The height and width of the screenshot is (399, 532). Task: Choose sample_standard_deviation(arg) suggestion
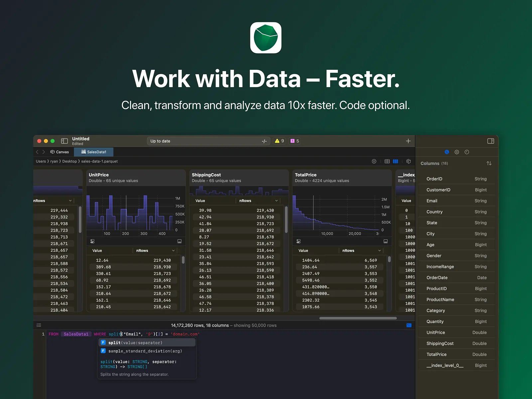click(147, 351)
